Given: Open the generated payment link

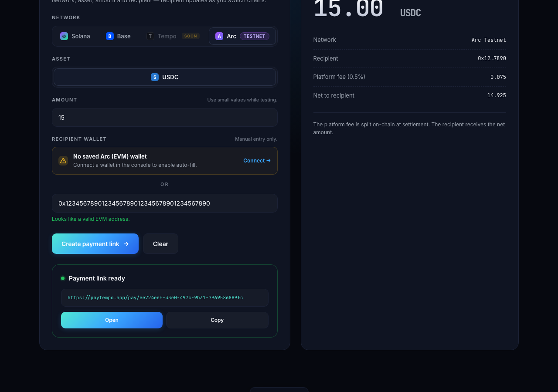Looking at the screenshot, I should click(112, 320).
